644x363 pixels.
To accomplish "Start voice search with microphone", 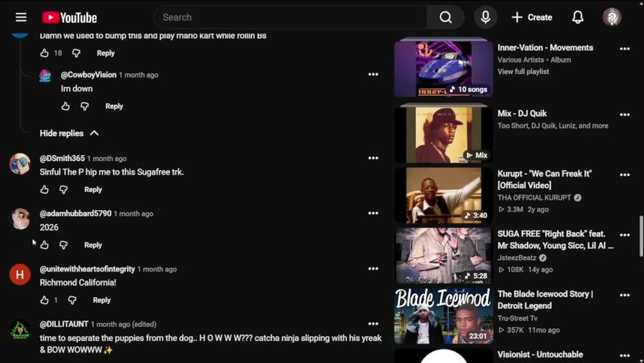I will [x=485, y=17].
